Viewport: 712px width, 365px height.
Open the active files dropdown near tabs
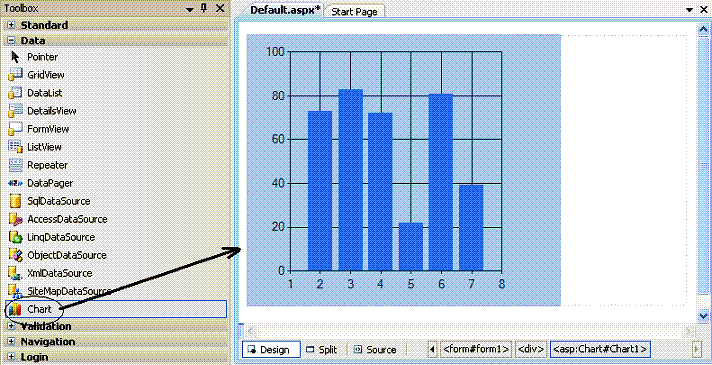(x=690, y=10)
